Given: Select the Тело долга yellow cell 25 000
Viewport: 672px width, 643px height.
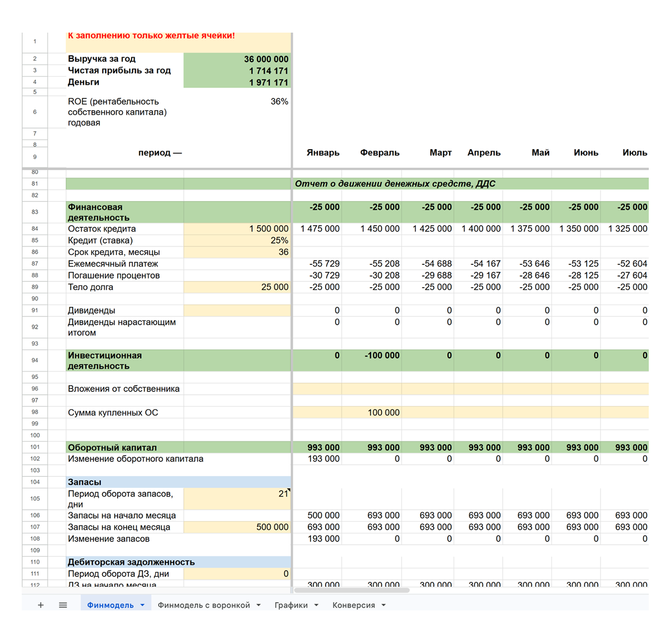Looking at the screenshot, I should [x=237, y=287].
